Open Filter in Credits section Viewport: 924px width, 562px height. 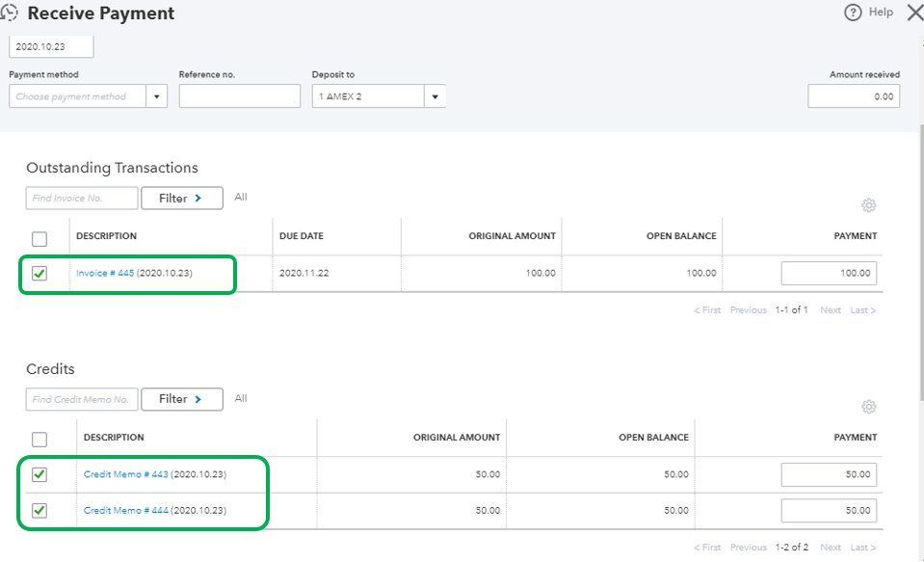(181, 399)
